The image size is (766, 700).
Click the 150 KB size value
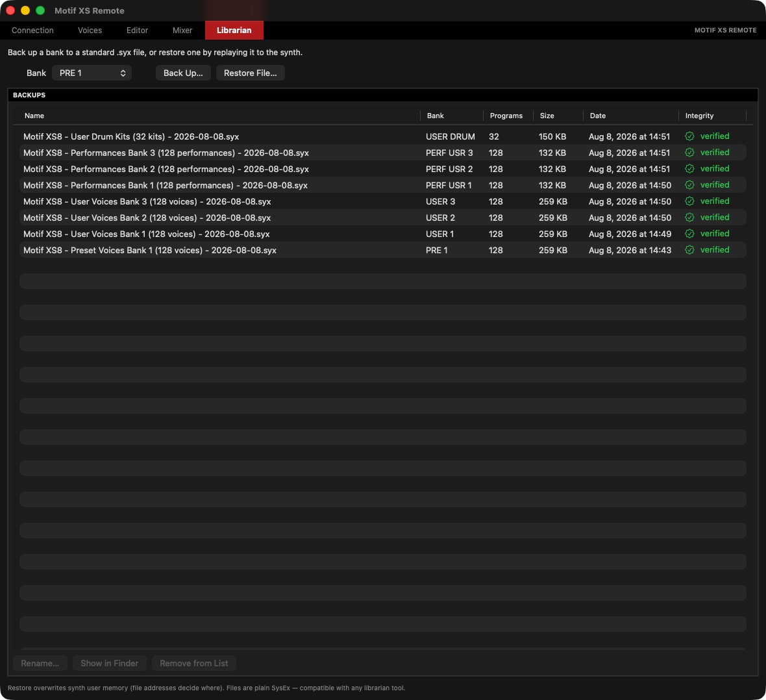pyautogui.click(x=552, y=136)
